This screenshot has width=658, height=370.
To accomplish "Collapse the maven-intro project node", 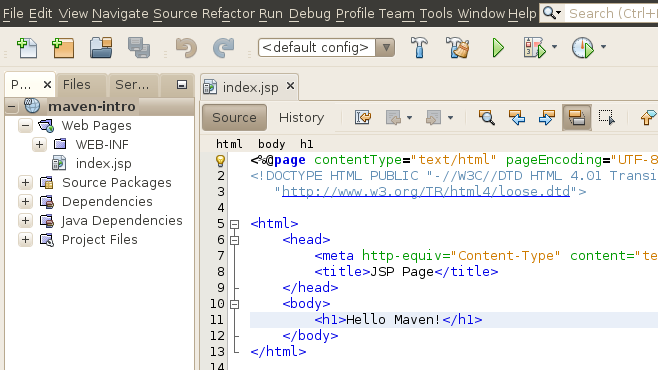I will [11, 107].
